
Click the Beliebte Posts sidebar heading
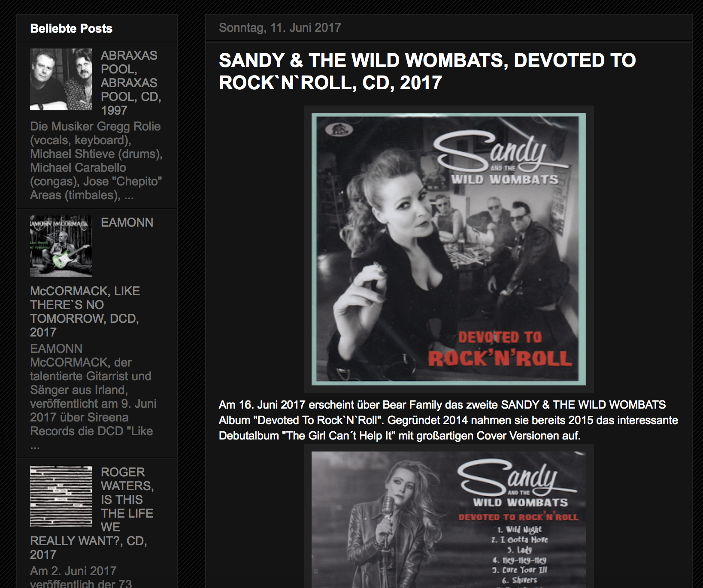tap(71, 28)
